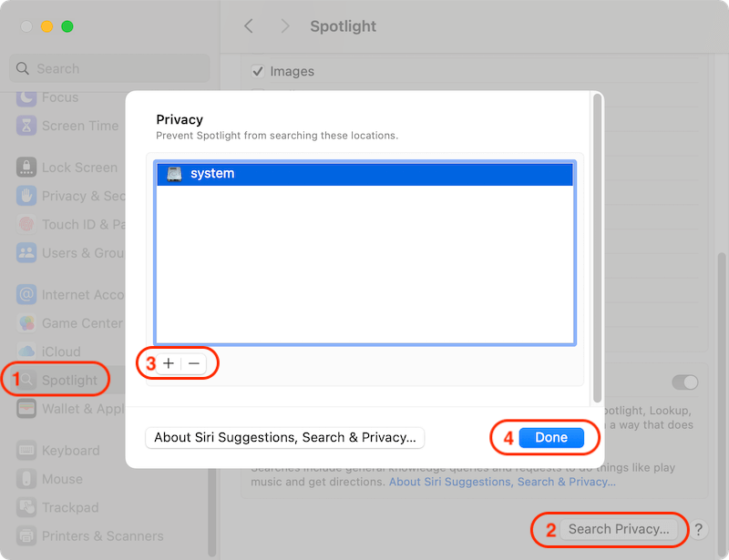The width and height of the screenshot is (729, 560).
Task: Uncheck the Images checkbox
Action: pos(258,71)
